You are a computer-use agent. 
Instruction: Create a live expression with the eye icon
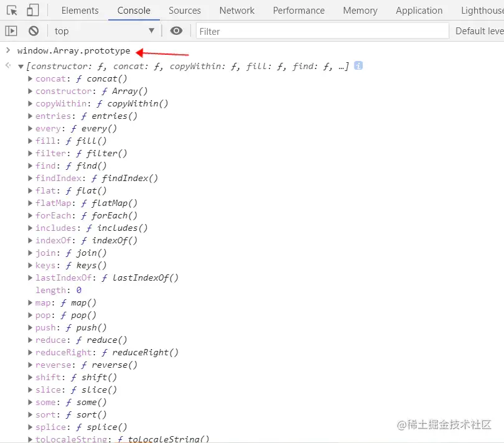176,31
